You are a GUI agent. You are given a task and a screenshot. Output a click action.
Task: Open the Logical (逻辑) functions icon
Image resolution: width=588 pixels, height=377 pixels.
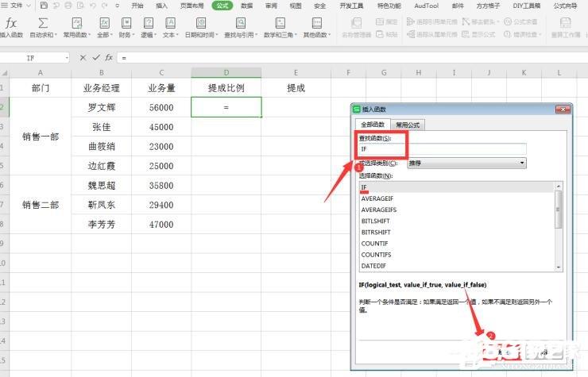tap(149, 24)
